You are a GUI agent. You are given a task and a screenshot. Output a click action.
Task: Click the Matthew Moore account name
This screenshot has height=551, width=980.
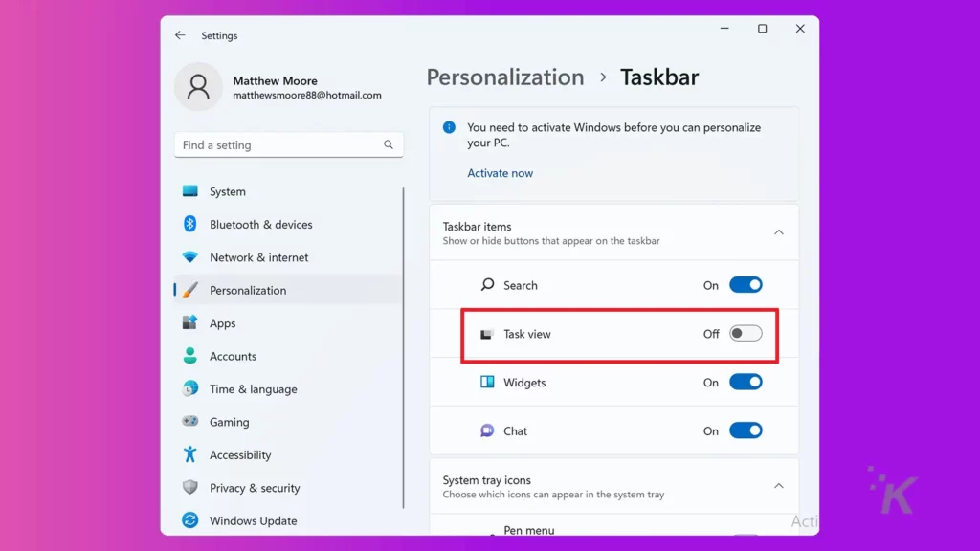[x=275, y=80]
